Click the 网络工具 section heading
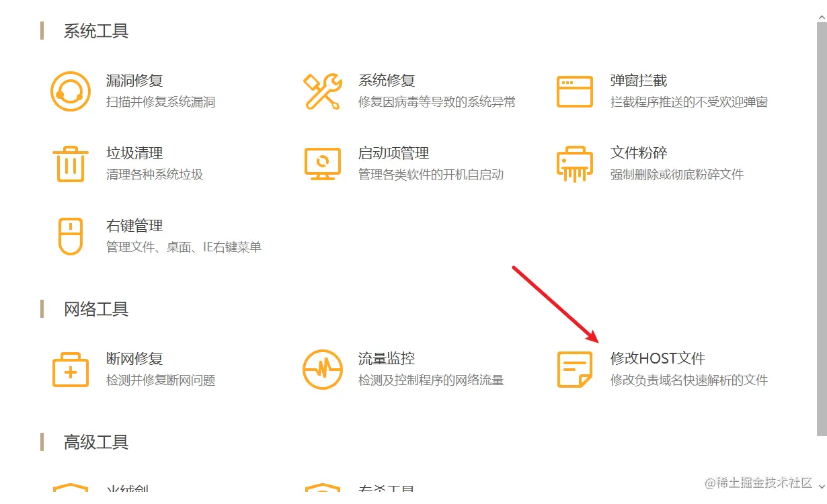 tap(96, 309)
